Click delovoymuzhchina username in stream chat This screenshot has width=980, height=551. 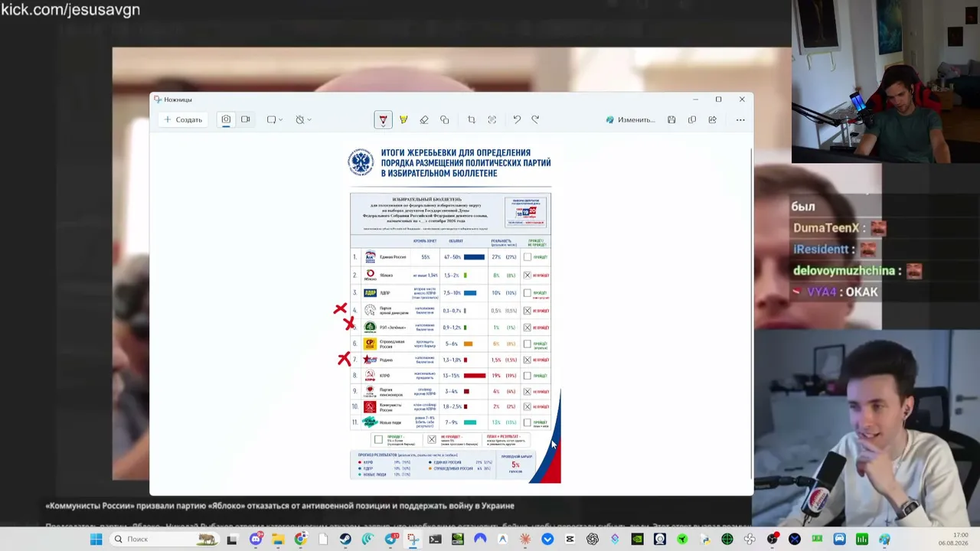tap(844, 271)
